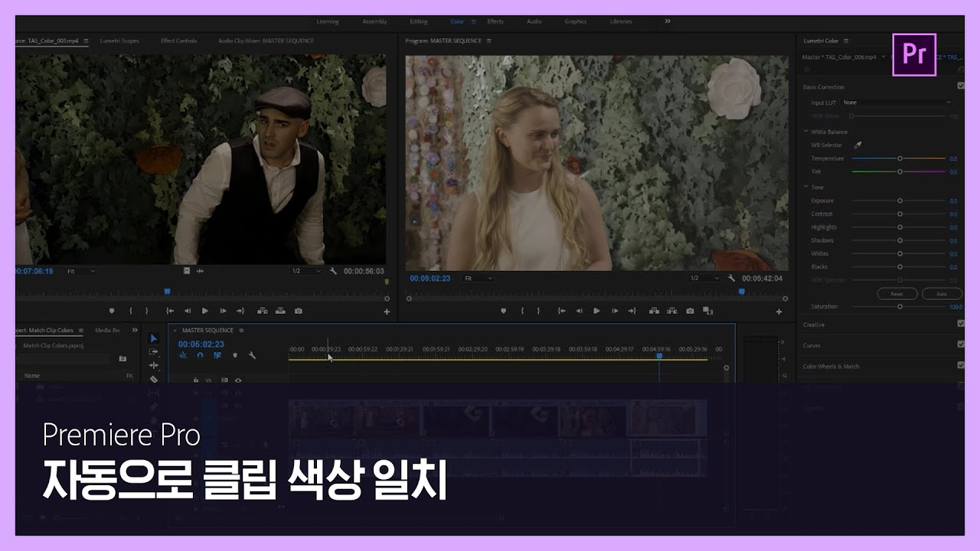
Task: Adjust the Exposure slider handle
Action: 900,201
